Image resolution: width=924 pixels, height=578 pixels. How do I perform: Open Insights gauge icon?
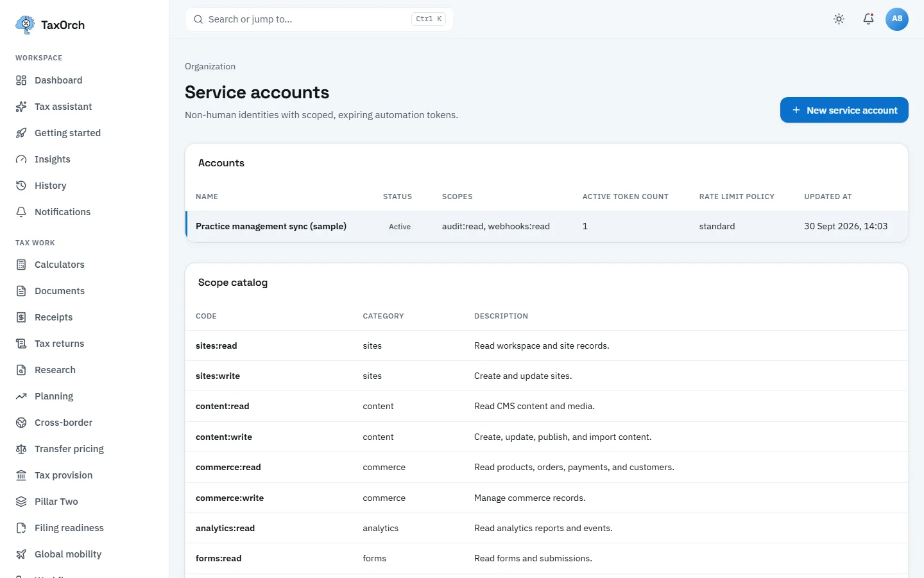point(21,159)
